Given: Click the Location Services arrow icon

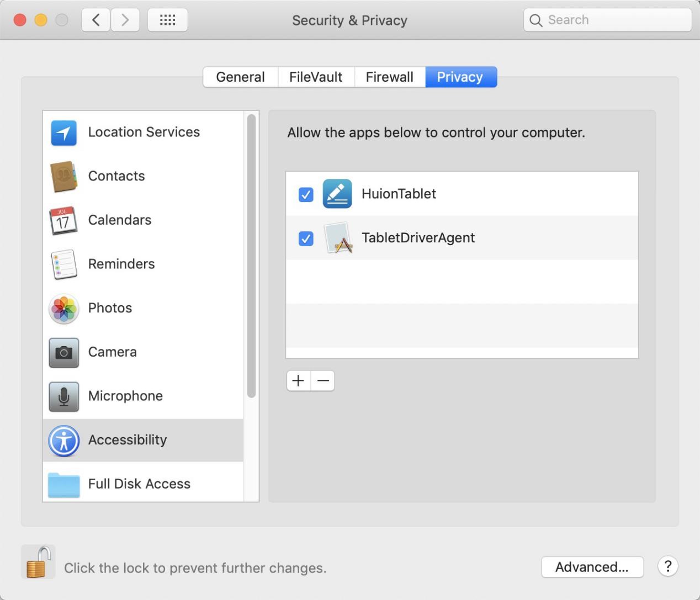Looking at the screenshot, I should (64, 132).
